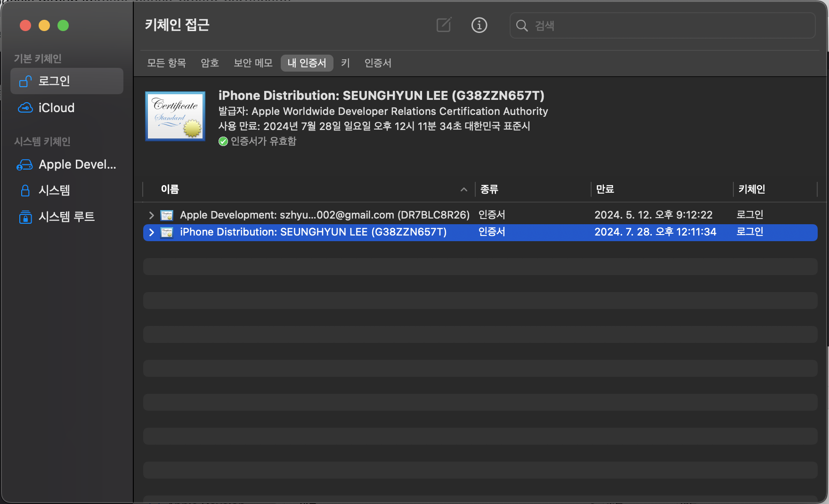The image size is (829, 504).
Task: Toggle sort arrow in 이름 column header
Action: pyautogui.click(x=464, y=189)
